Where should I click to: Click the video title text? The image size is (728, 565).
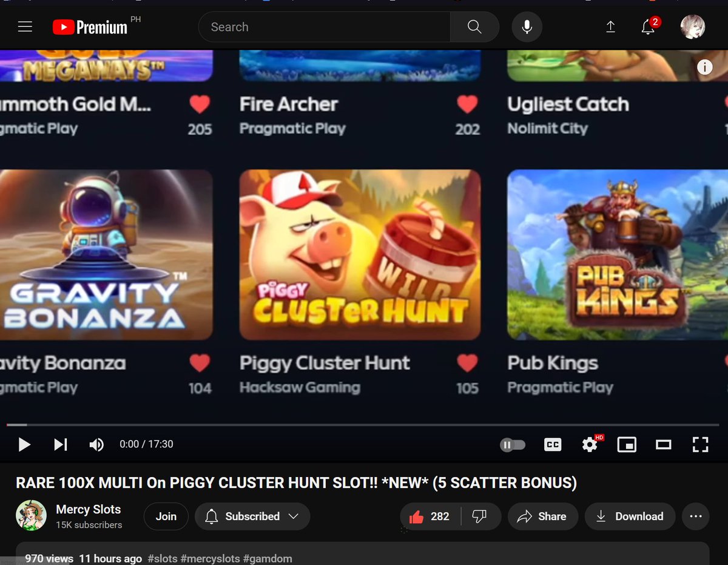296,483
